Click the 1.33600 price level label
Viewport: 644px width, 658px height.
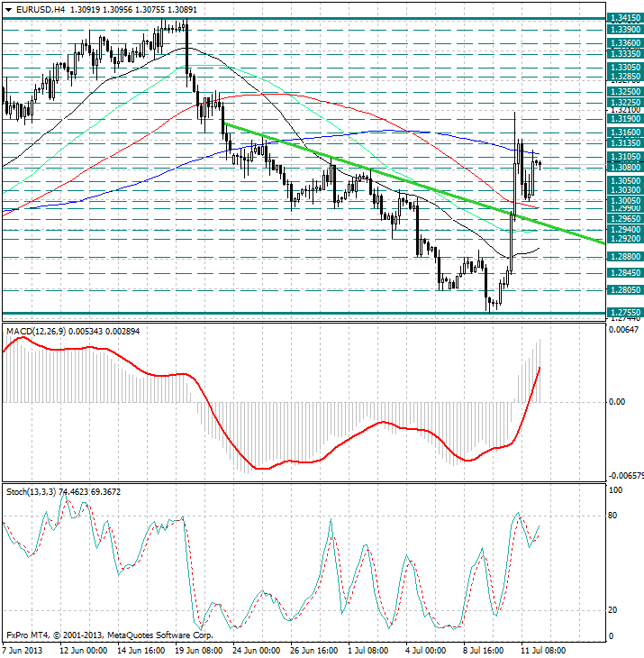click(x=625, y=43)
